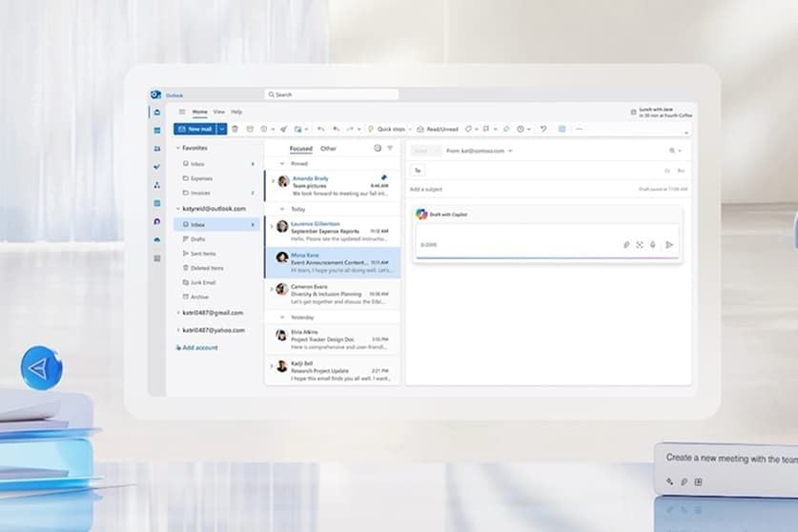
Task: Click the Pin icon in the ribbon
Action: 506,130
